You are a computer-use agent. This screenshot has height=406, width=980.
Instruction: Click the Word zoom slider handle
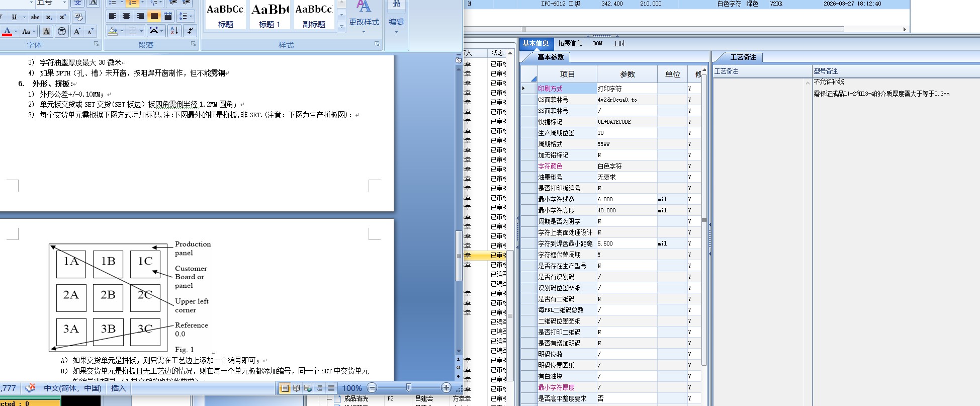pos(409,387)
